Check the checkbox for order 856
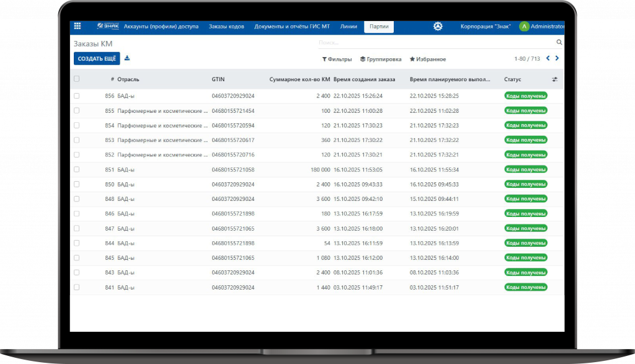This screenshot has height=364, width=635. (x=77, y=96)
